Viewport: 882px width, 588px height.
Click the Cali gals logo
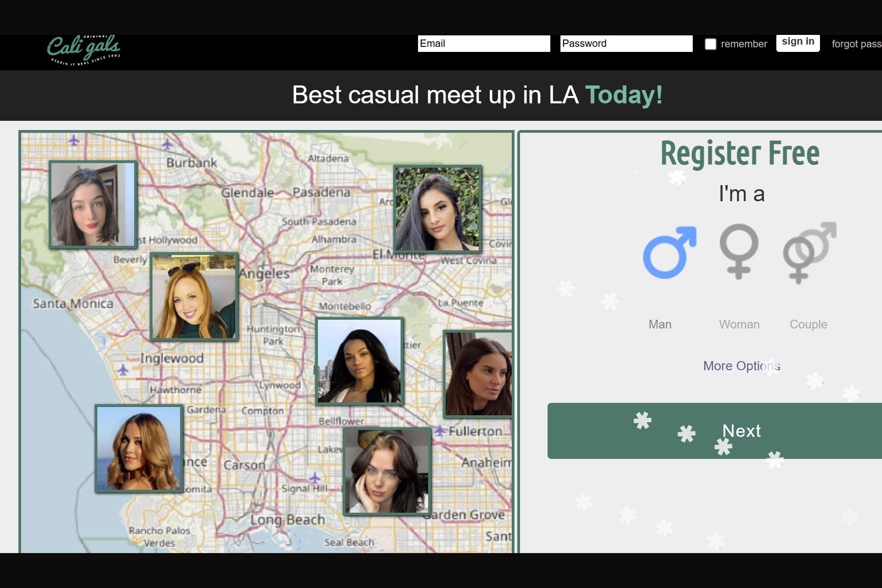(84, 48)
